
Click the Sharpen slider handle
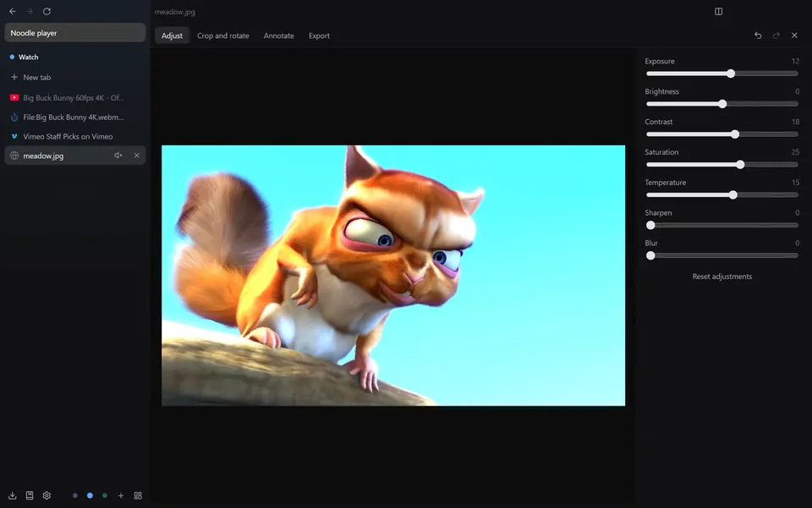pos(650,225)
